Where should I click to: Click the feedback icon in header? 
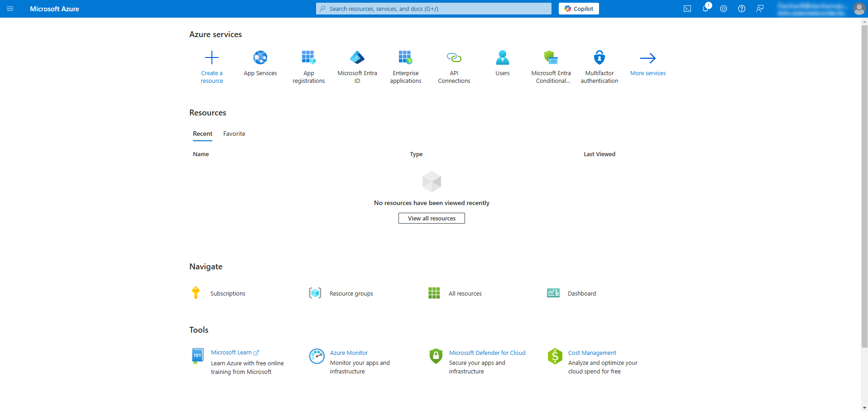[x=760, y=9]
